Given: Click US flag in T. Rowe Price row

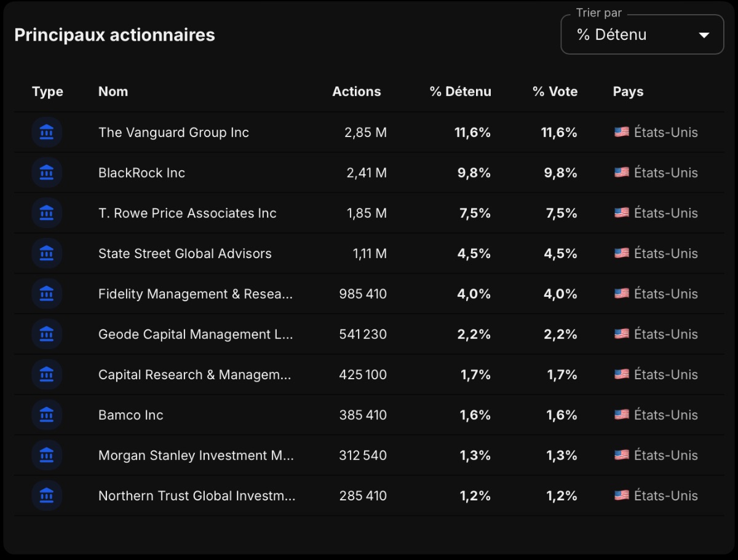Looking at the screenshot, I should 622,213.
